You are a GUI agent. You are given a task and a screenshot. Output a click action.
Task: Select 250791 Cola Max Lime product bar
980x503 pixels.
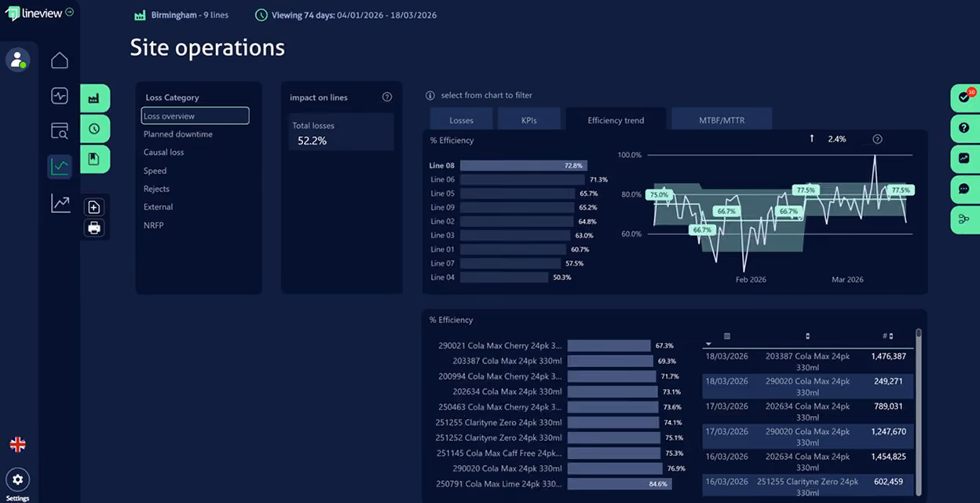tap(620, 484)
